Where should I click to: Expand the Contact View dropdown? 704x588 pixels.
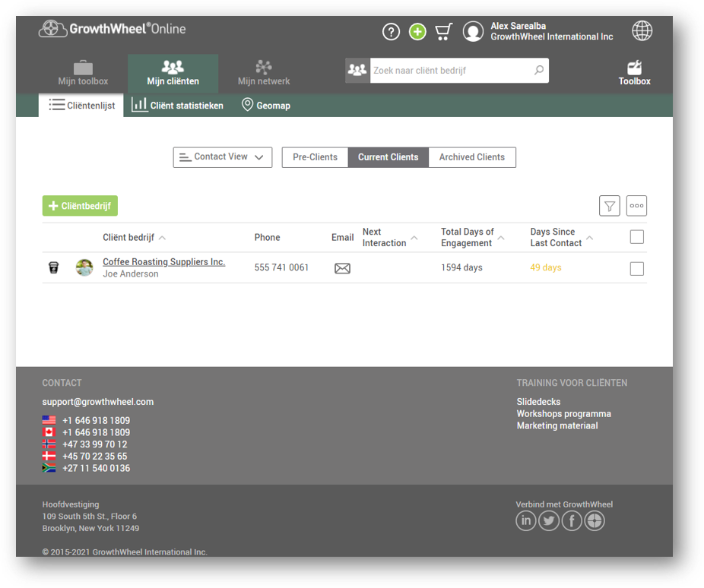223,157
